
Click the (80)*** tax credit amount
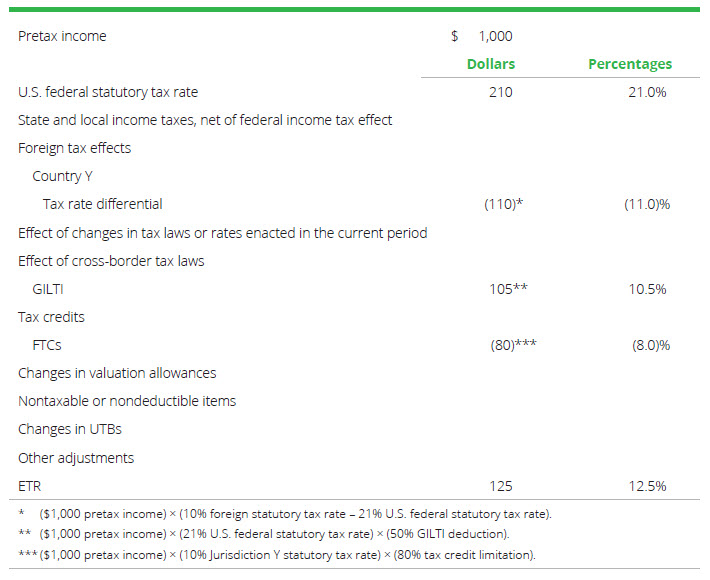pyautogui.click(x=510, y=345)
